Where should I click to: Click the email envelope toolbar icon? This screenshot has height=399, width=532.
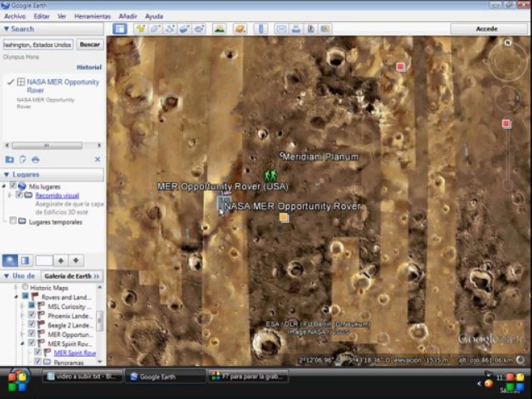(282, 29)
